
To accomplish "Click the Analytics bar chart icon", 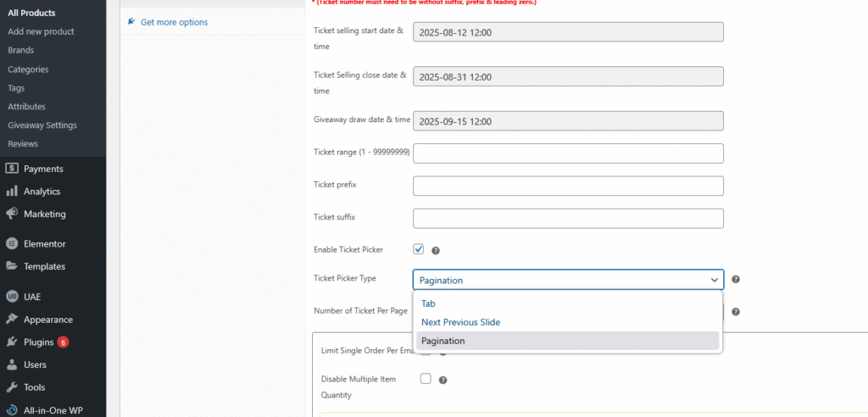I will [12, 192].
